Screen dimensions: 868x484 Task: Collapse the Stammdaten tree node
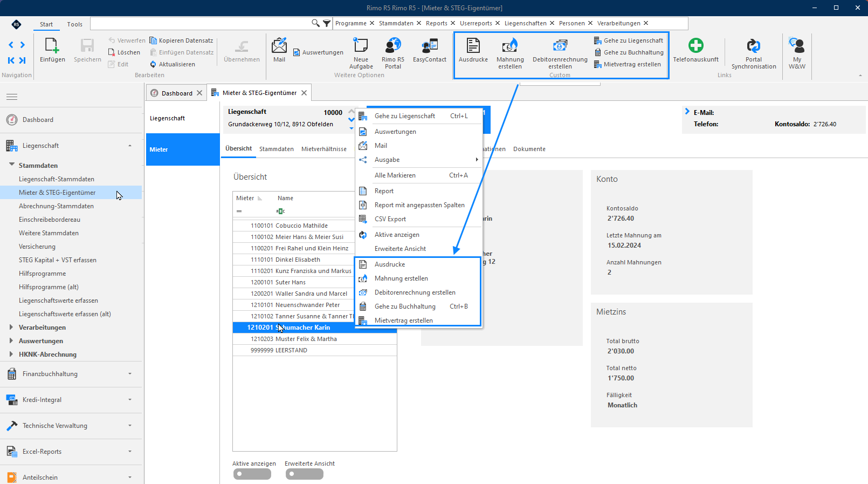pos(11,165)
